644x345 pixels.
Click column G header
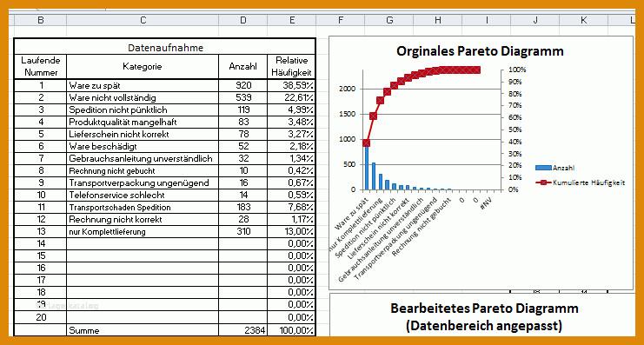point(389,20)
